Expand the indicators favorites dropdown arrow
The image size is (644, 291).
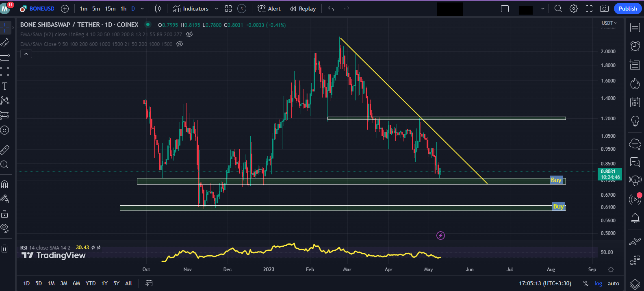coord(216,9)
